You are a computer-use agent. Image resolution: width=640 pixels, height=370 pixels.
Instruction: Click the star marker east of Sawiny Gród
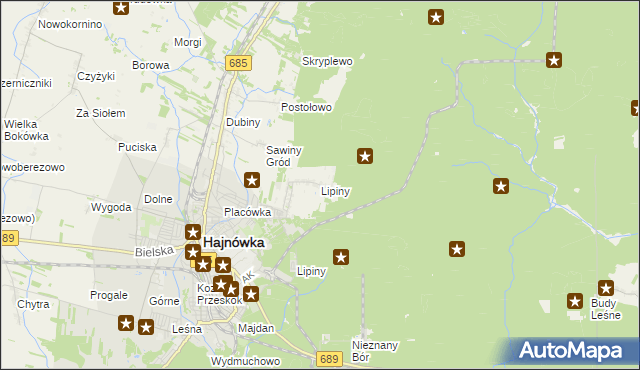coord(365,156)
